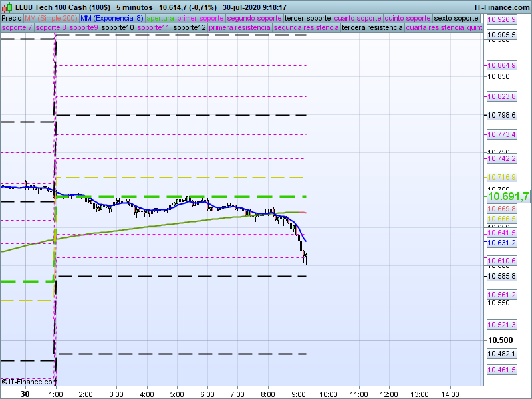Click the 9:00 time axis label
532x399 pixels.
(x=298, y=394)
